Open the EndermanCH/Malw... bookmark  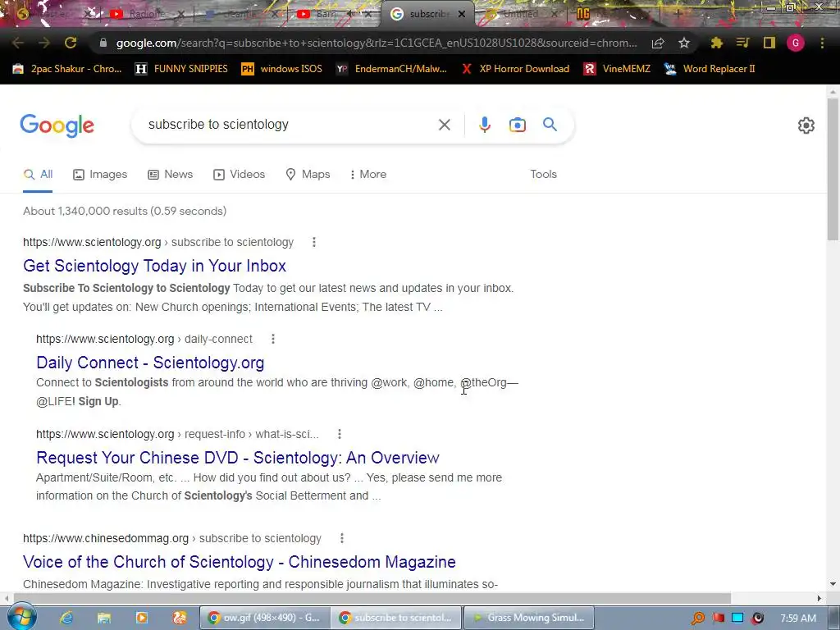391,69
